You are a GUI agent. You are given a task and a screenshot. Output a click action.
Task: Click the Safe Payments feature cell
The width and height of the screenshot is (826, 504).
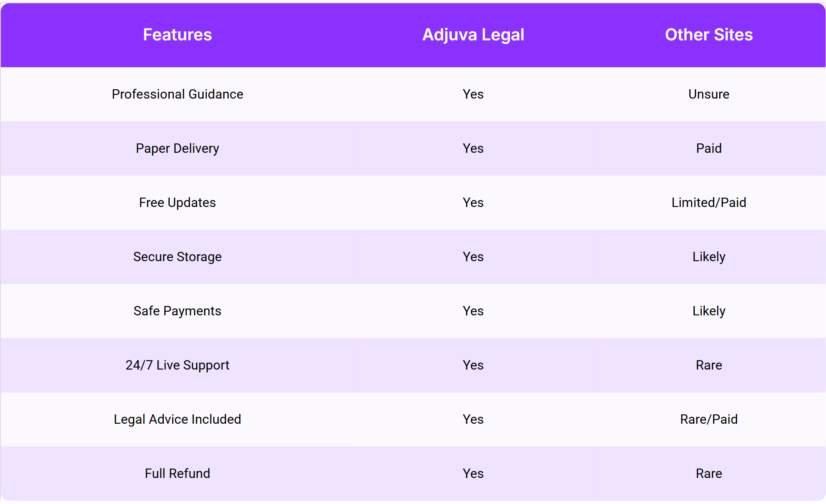point(177,311)
